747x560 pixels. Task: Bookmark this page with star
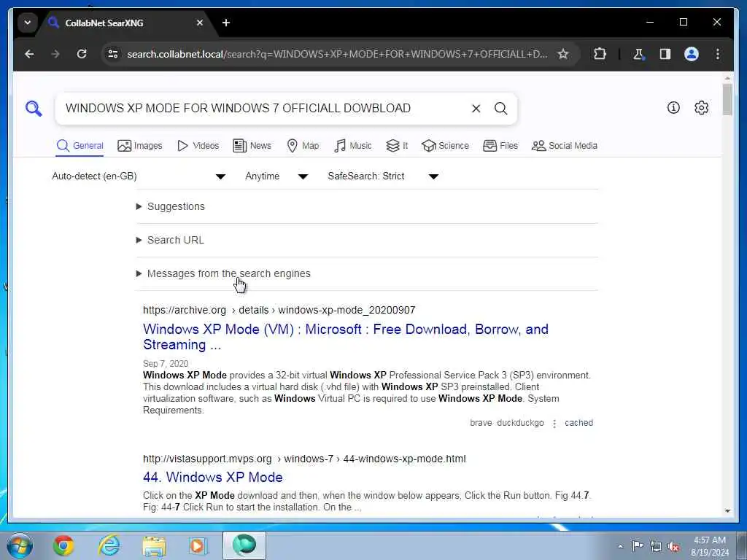click(563, 54)
